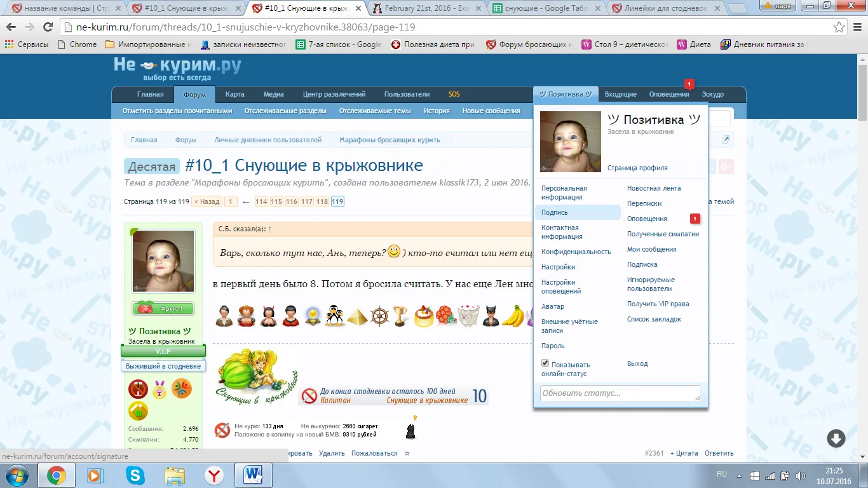
Task: Click the orange dancing figures award icon
Action: coord(182,388)
